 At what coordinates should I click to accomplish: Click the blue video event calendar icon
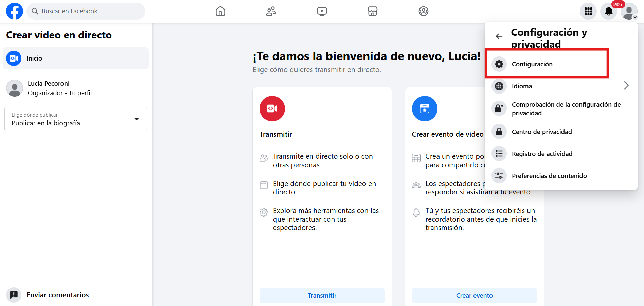pos(425,108)
